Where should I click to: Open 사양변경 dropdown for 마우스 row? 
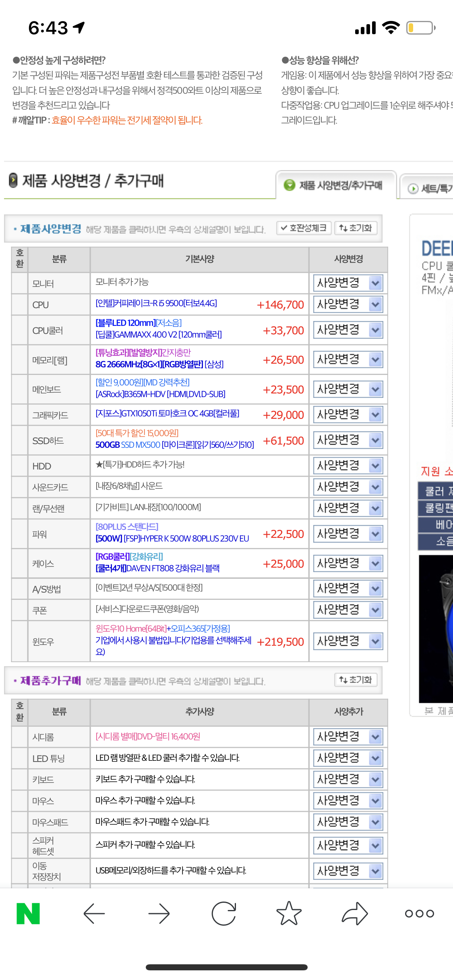pyautogui.click(x=348, y=801)
